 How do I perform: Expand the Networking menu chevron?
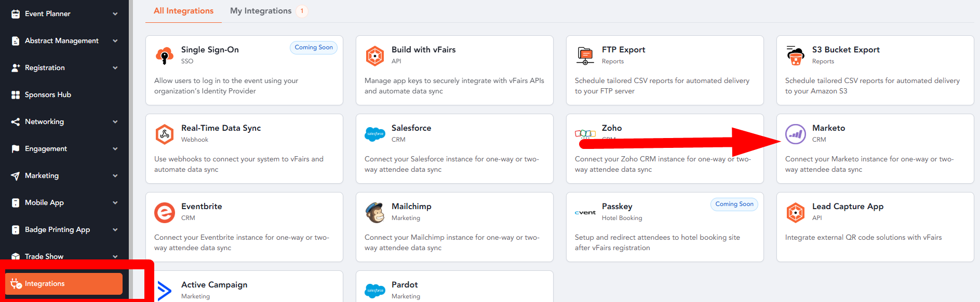coord(115,122)
